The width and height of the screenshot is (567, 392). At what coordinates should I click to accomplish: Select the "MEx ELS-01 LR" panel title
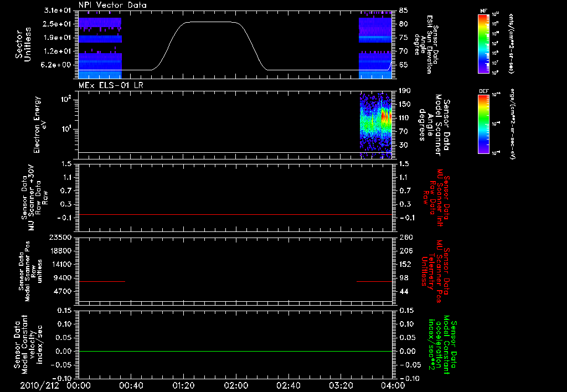(111, 85)
